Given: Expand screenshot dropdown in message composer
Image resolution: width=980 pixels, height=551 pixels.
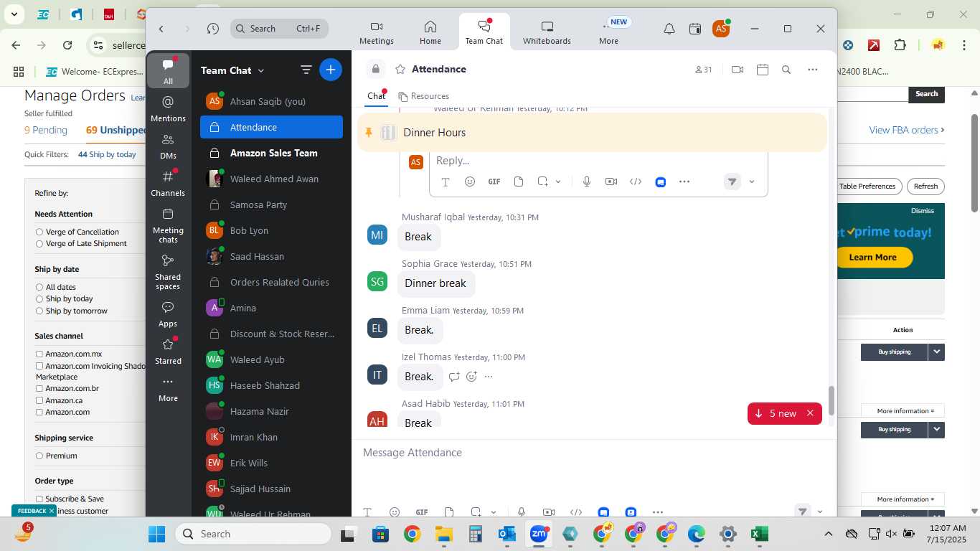Looking at the screenshot, I should (494, 512).
